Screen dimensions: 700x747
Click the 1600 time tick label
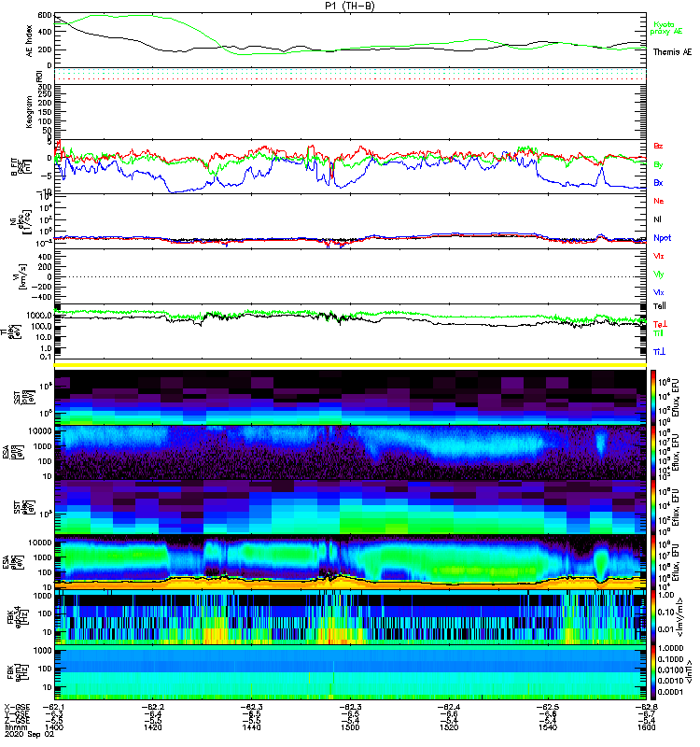tap(646, 727)
